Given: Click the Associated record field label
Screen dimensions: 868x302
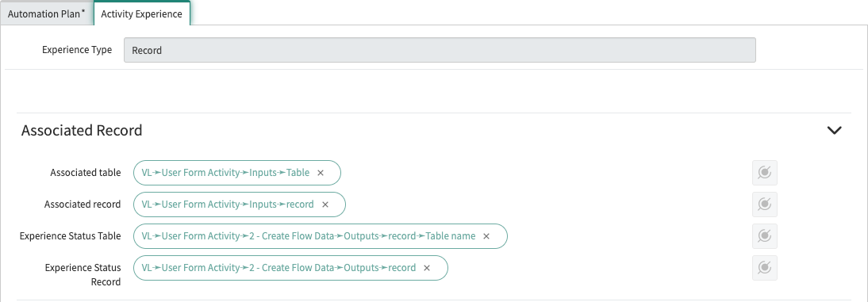Looking at the screenshot, I should (83, 204).
